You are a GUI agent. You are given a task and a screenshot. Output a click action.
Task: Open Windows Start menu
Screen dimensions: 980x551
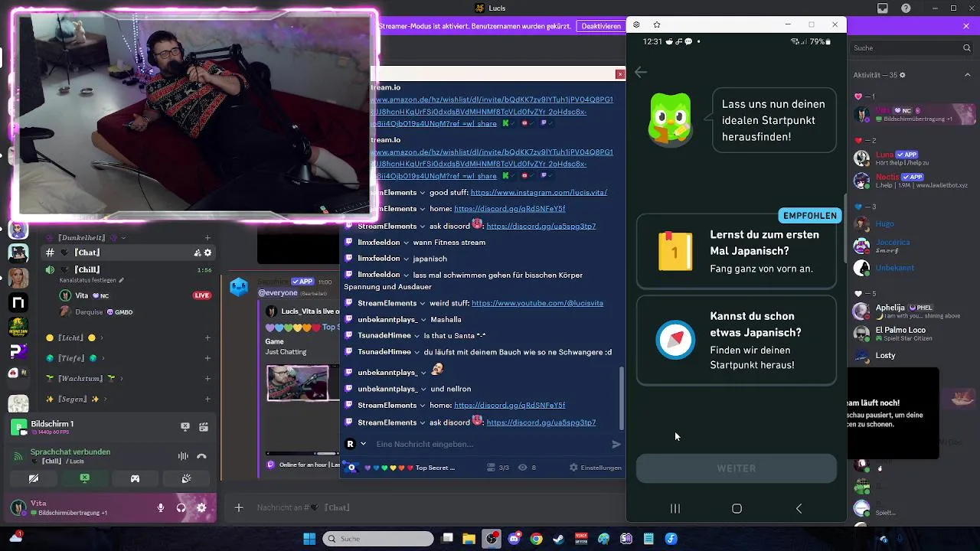[x=309, y=539]
